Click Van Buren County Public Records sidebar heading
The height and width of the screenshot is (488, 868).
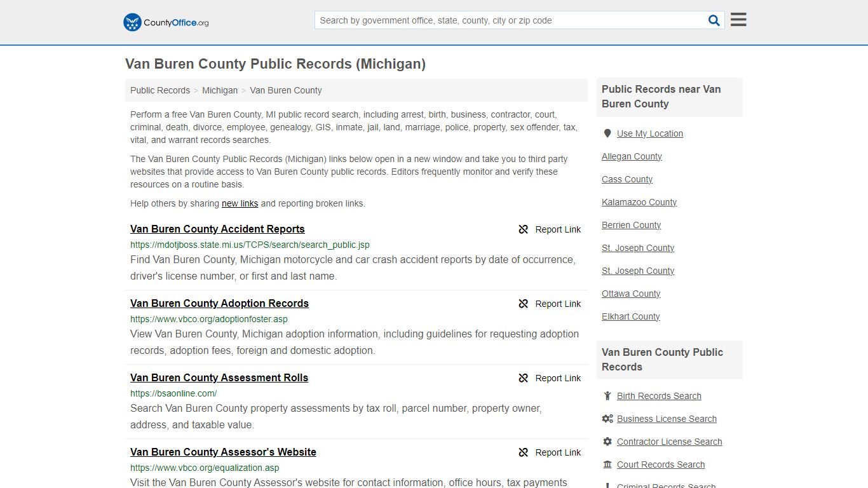pos(662,360)
